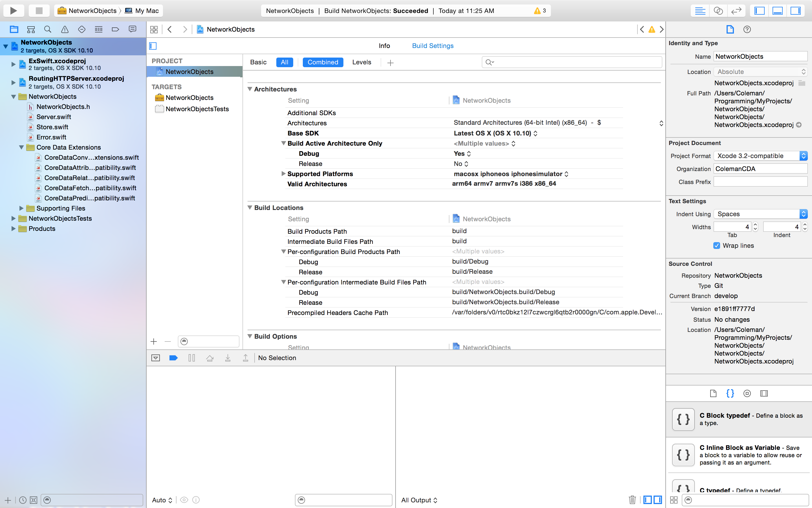Show the Code Snippet library

pyautogui.click(x=730, y=393)
